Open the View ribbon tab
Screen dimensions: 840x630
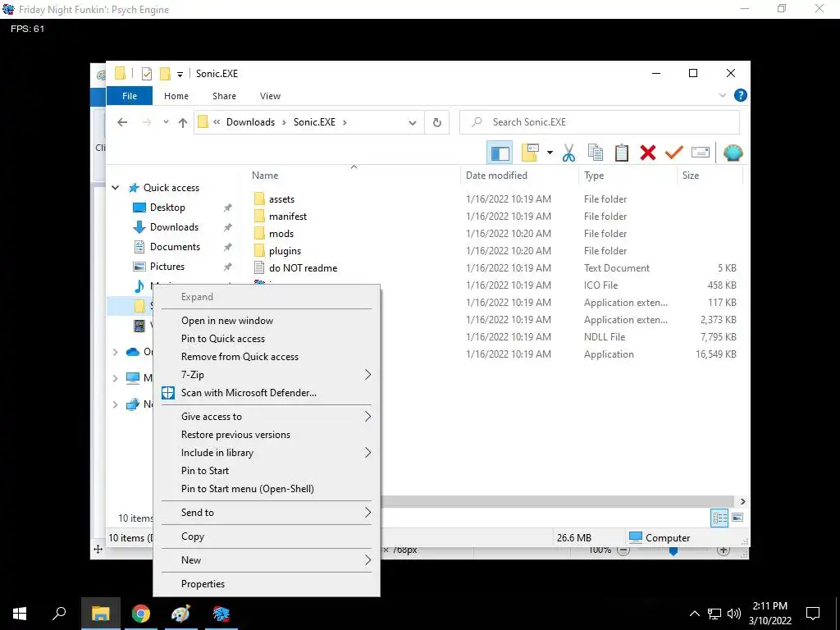(x=270, y=96)
